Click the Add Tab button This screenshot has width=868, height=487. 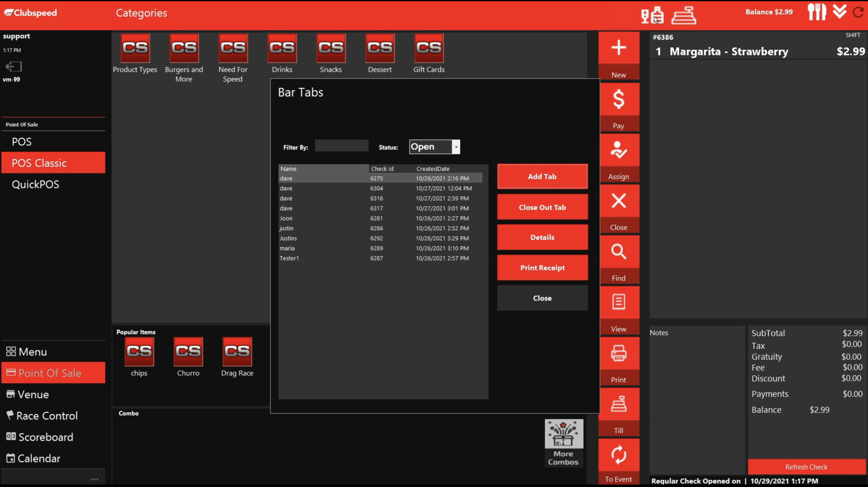542,176
